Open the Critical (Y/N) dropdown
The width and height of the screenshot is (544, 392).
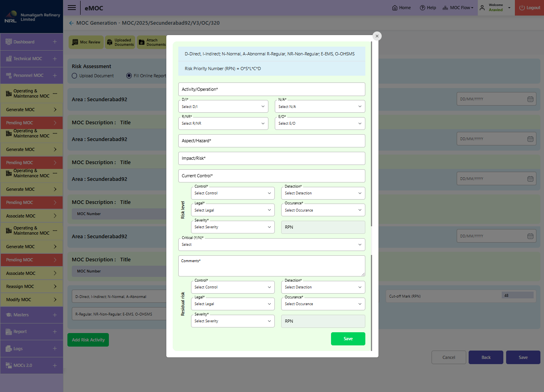(272, 245)
